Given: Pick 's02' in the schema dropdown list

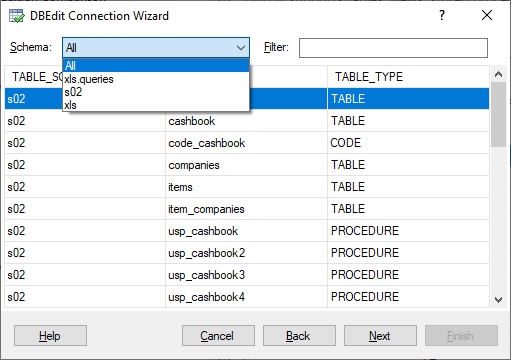Looking at the screenshot, I should click(156, 92).
